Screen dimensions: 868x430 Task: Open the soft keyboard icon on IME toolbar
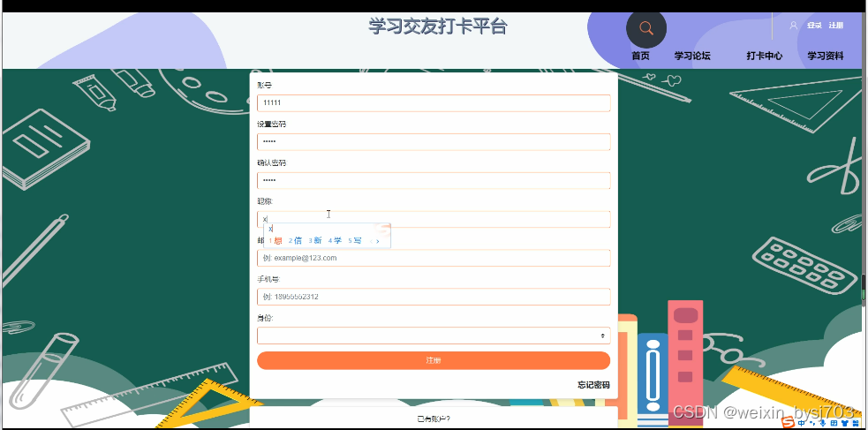pyautogui.click(x=834, y=423)
